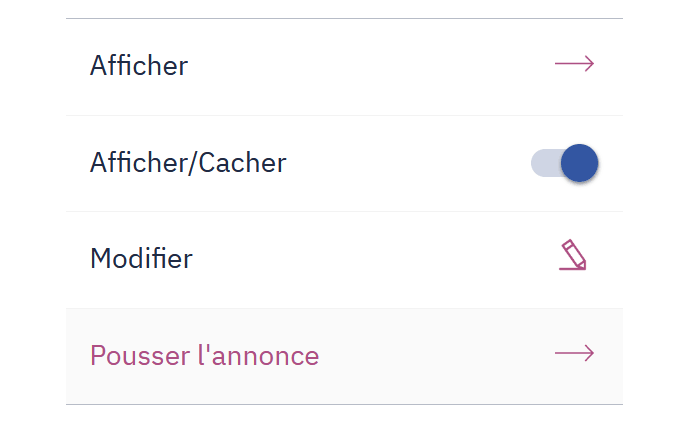The width and height of the screenshot is (687, 426).
Task: Click the arrow icon beside Pousser l'annonce
Action: [x=574, y=353]
